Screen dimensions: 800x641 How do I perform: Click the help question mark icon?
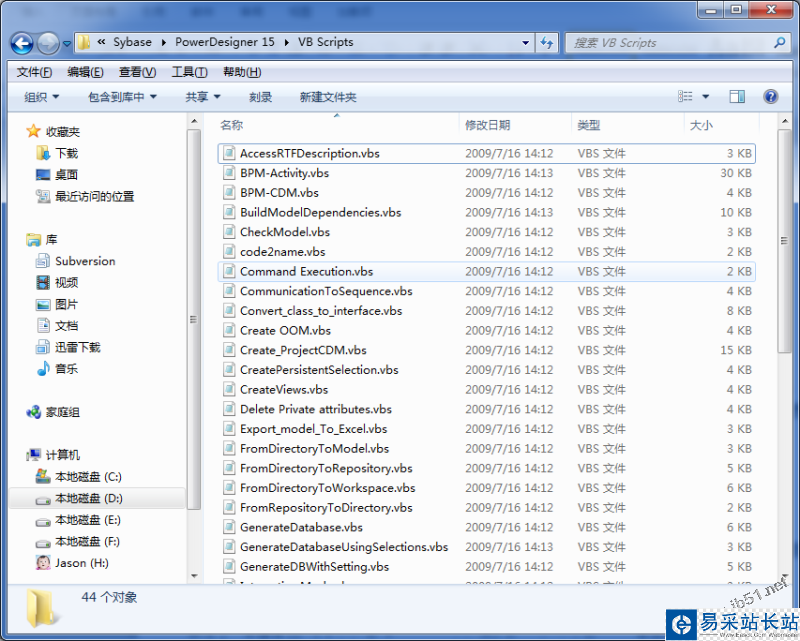click(x=770, y=96)
